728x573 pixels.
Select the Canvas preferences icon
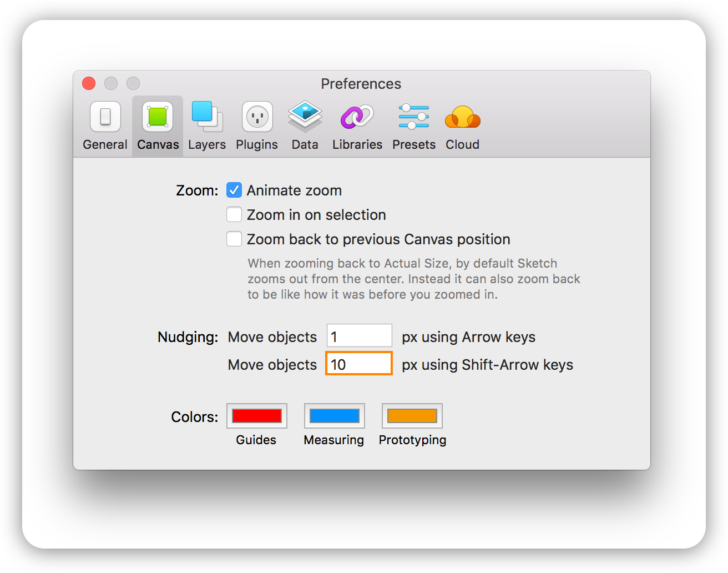tap(158, 117)
